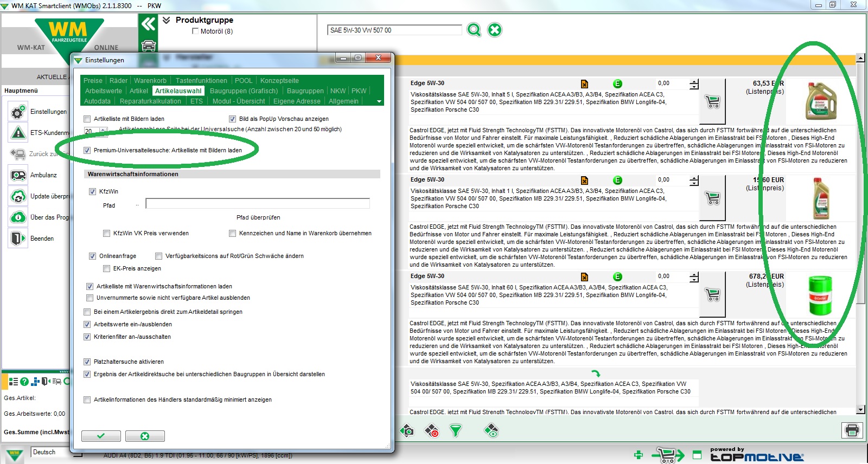
Task: Click the green E icon for Edge 5W-30 1 l
Action: tap(617, 180)
